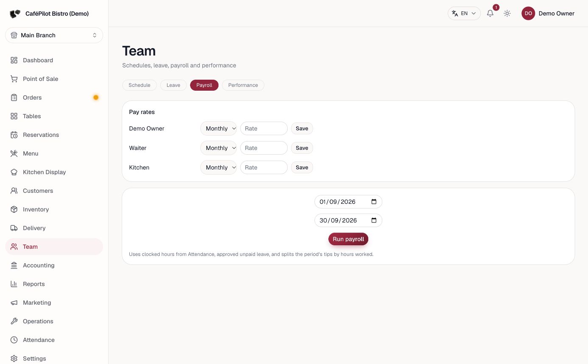Click the Kitchen Rate input field

(x=264, y=167)
